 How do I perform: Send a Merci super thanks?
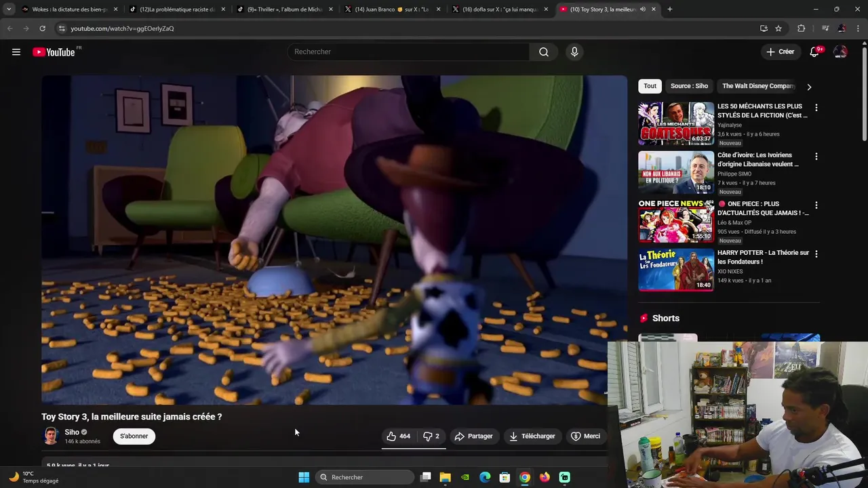586,436
